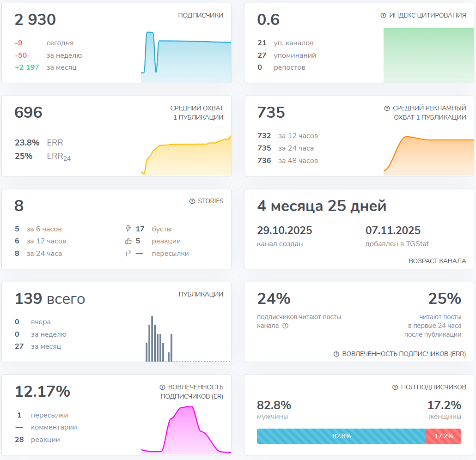Click the thumbs-up реакции icon
This screenshot has width=476, height=460.
click(128, 241)
